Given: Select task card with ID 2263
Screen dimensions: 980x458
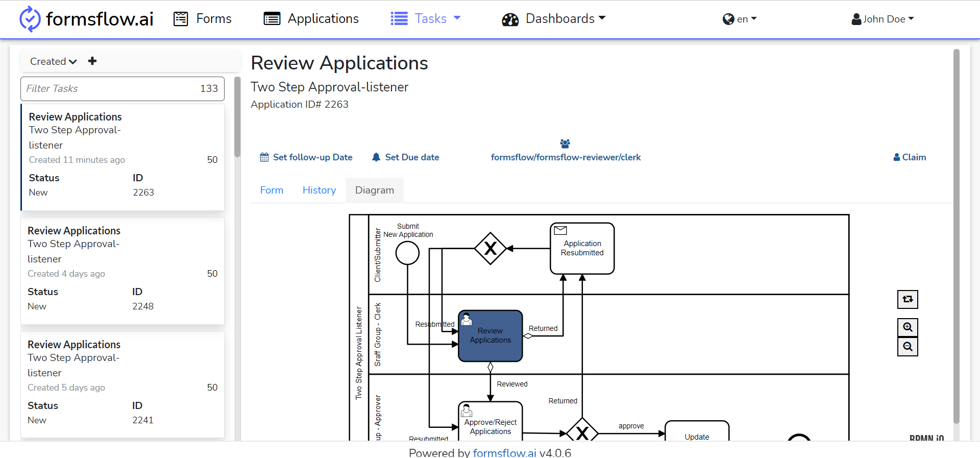Looking at the screenshot, I should coord(122,157).
